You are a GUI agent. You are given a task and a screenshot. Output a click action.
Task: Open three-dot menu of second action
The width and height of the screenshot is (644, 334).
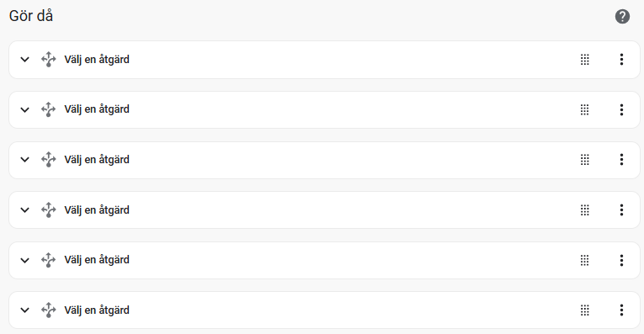point(621,109)
